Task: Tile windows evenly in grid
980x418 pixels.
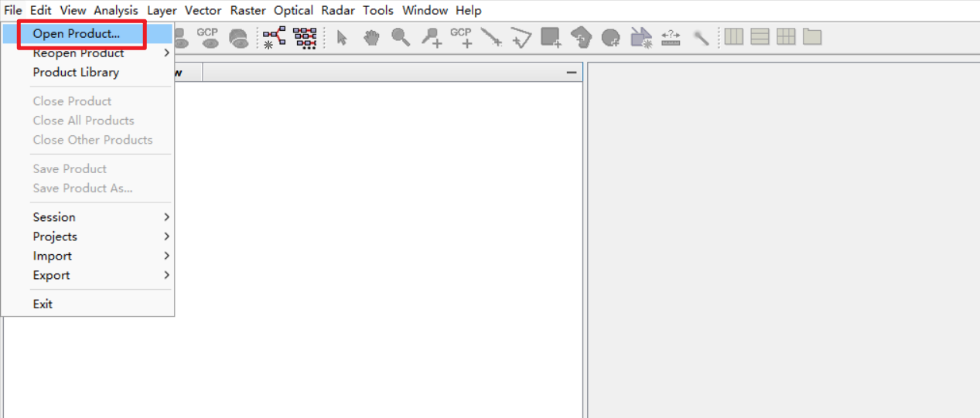Action: point(786,36)
